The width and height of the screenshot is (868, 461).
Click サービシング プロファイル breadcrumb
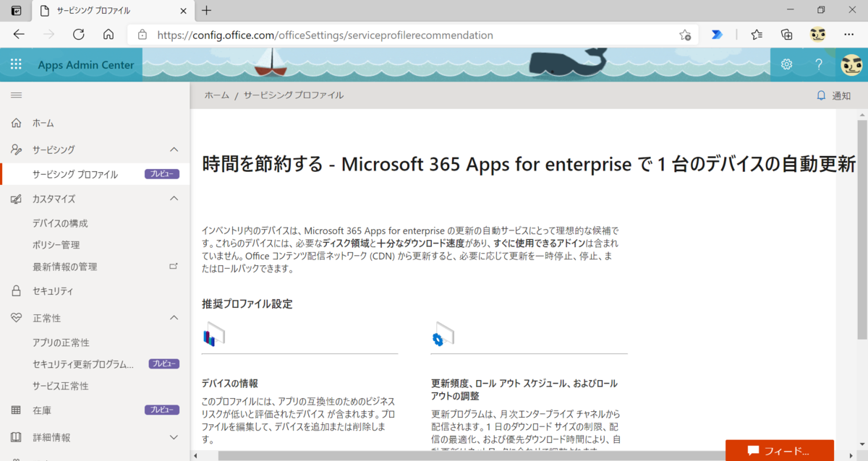(294, 95)
